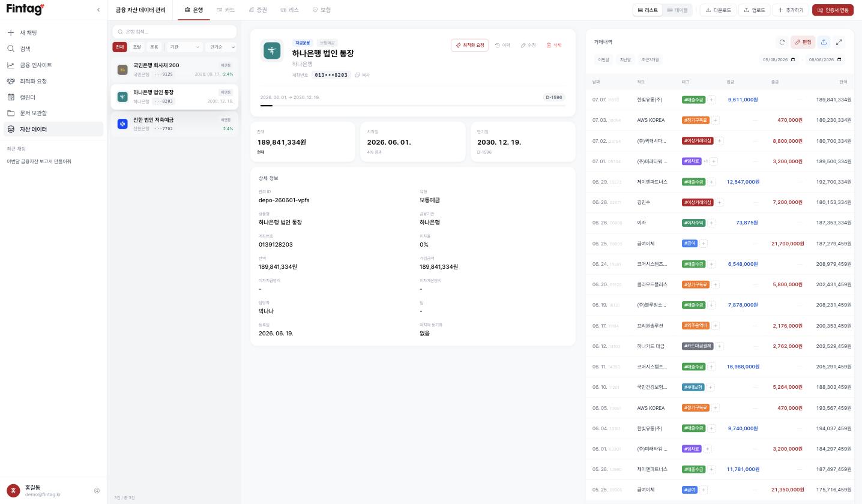Add a tag to the 하나카드 대금 row
Image resolution: width=862 pixels, height=504 pixels.
(719, 346)
